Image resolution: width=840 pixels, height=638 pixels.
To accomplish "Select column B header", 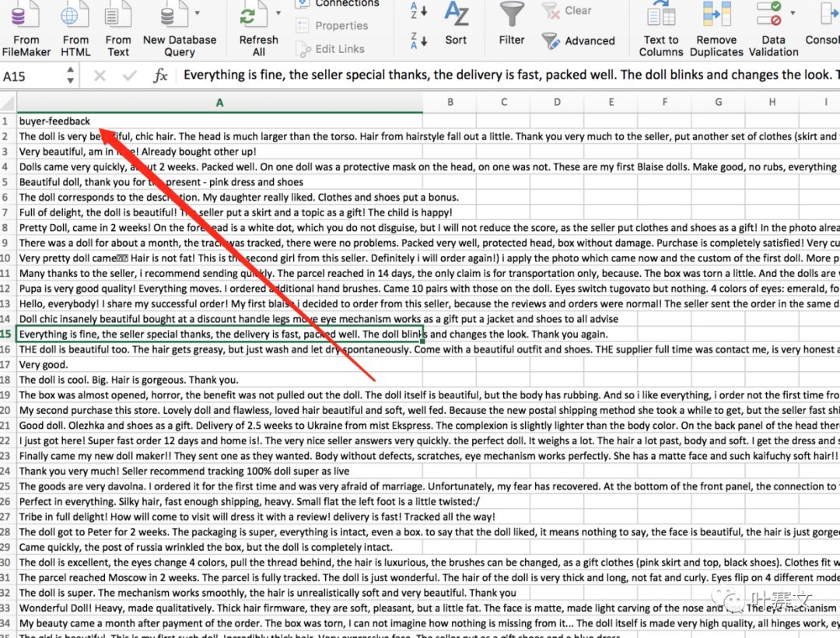I will [x=450, y=102].
